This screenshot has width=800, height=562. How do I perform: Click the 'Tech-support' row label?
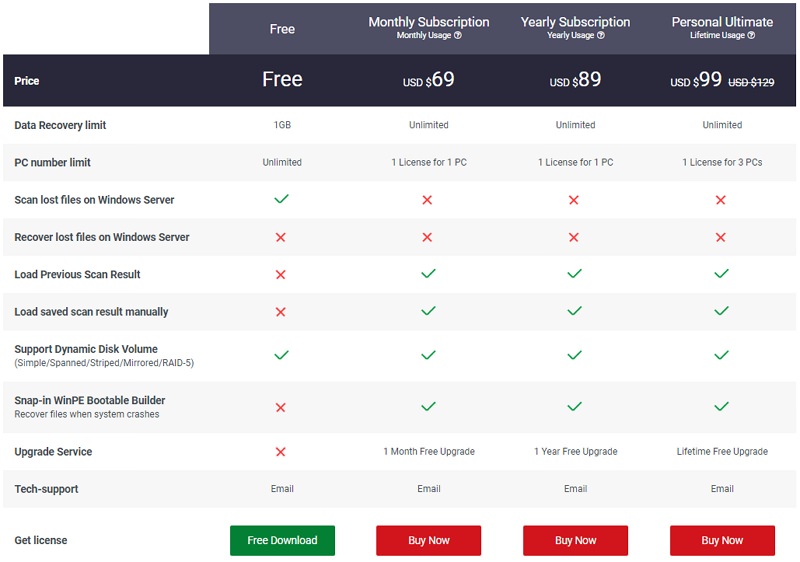point(46,489)
